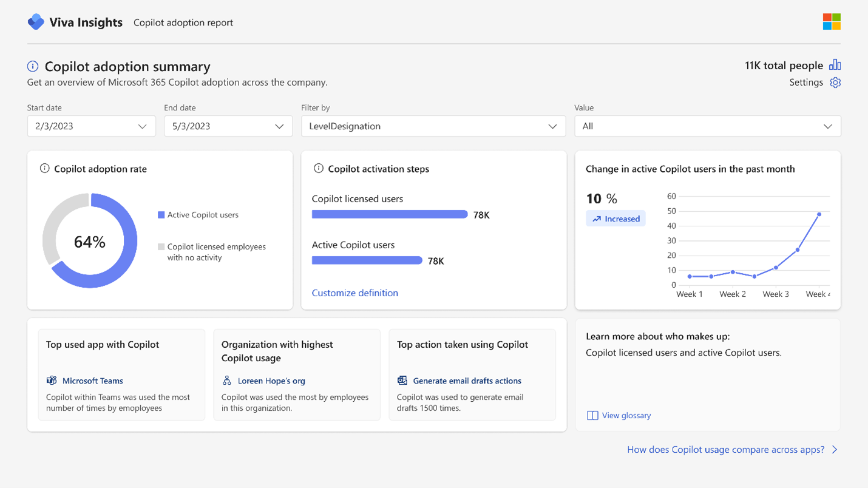Screen dimensions: 868x488
Task: Open the End date dropdown
Action: tap(228, 126)
